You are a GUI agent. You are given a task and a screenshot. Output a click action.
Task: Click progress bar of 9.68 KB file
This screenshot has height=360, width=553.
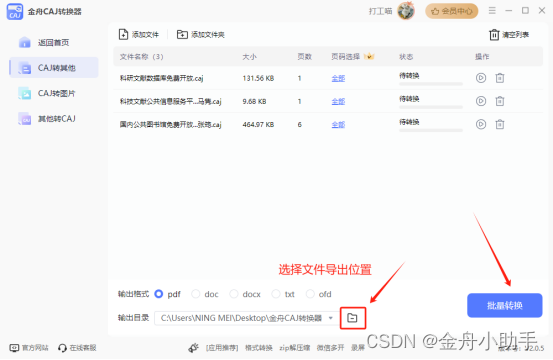pyautogui.click(x=431, y=107)
